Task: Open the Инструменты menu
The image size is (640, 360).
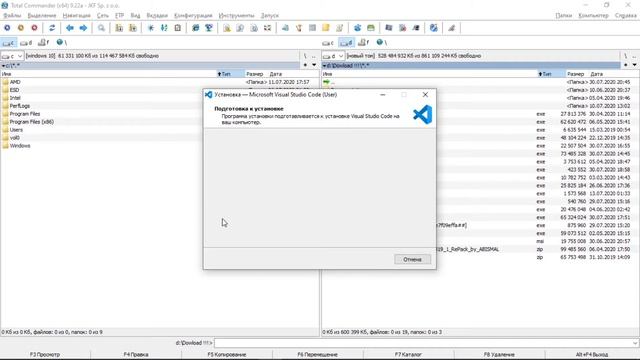Action: point(236,16)
